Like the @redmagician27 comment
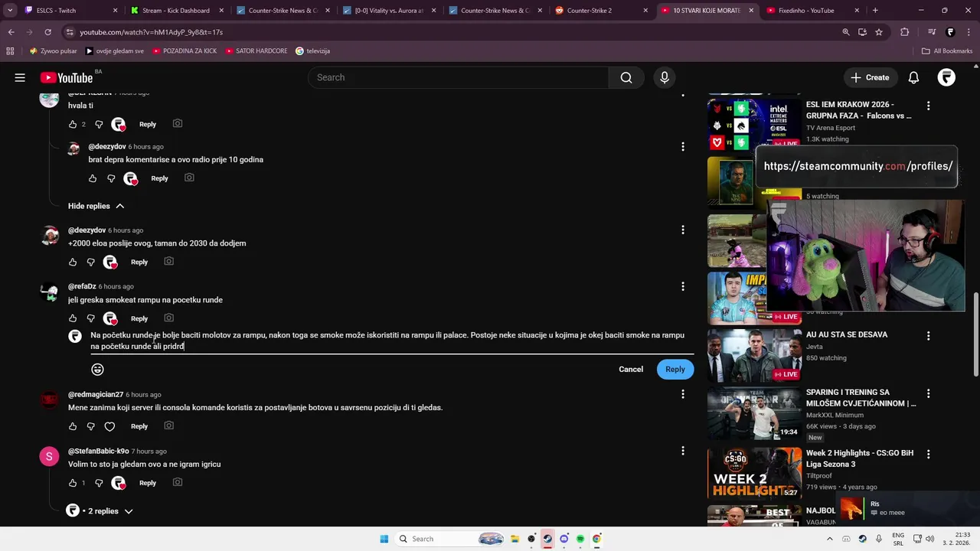Screen dimensions: 980x551 click(73, 426)
